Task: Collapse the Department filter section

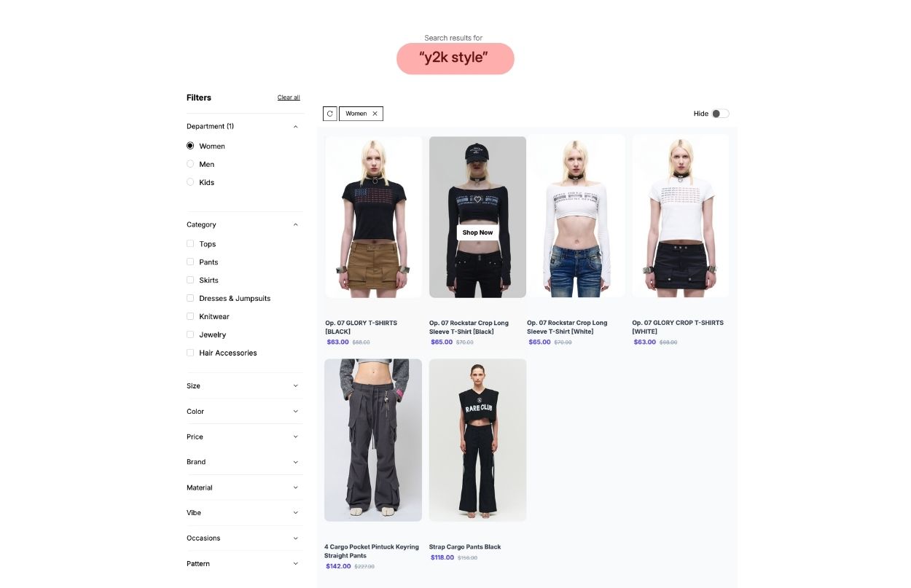Action: [295, 127]
